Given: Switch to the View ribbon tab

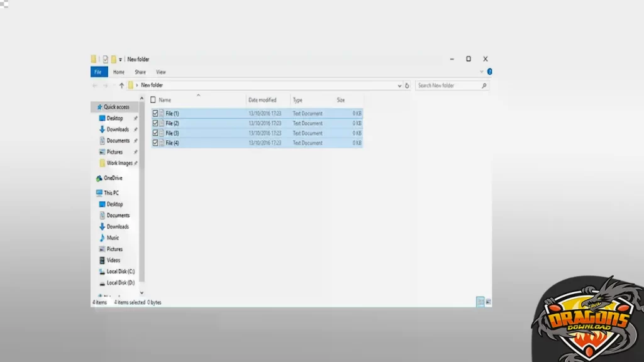Looking at the screenshot, I should point(161,72).
